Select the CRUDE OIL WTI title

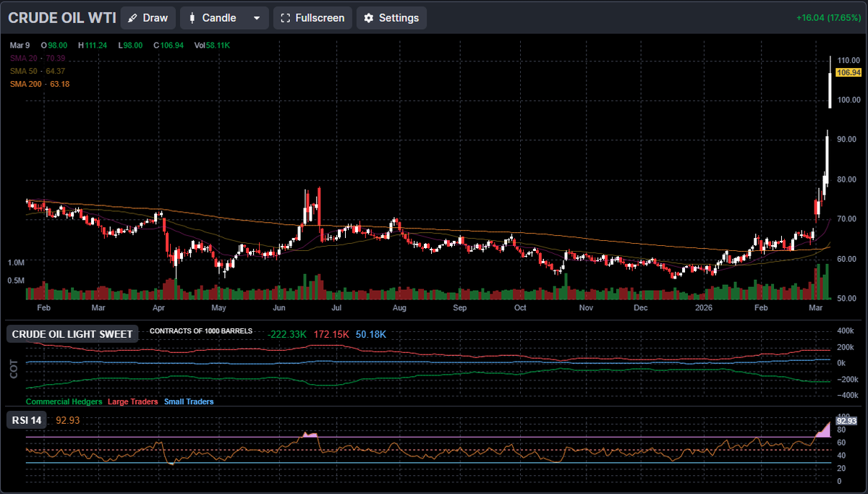click(x=61, y=18)
